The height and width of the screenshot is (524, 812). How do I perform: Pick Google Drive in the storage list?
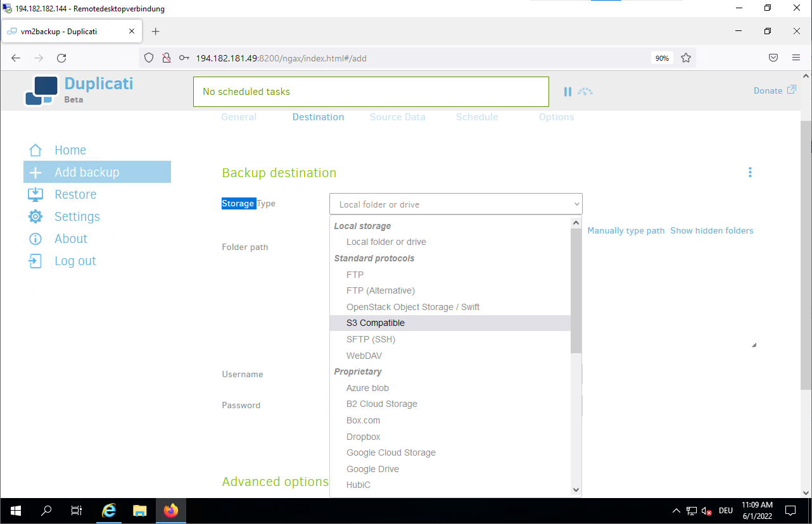point(372,469)
